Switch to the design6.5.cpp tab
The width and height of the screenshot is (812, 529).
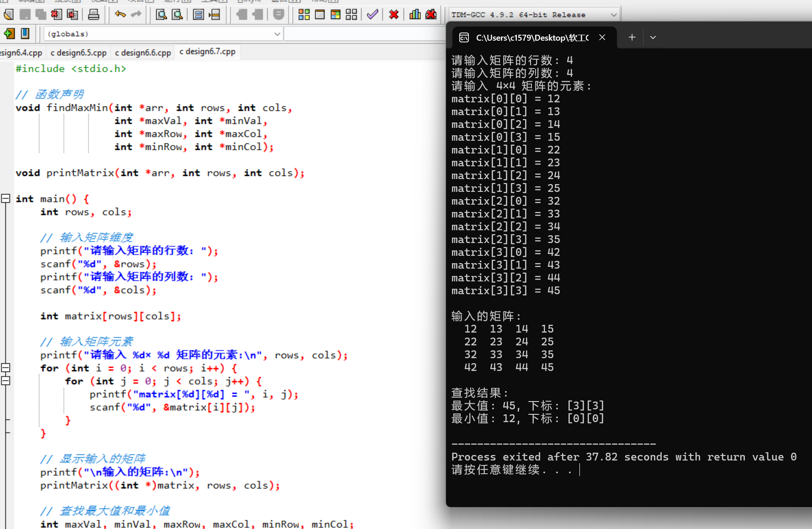[79, 53]
